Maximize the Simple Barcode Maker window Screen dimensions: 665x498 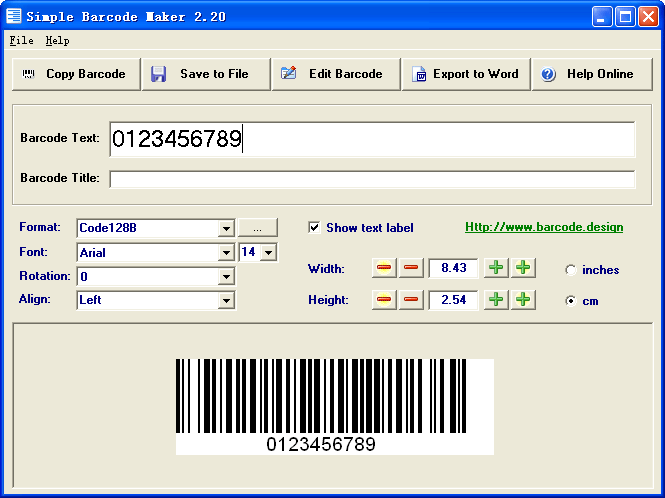tap(625, 17)
